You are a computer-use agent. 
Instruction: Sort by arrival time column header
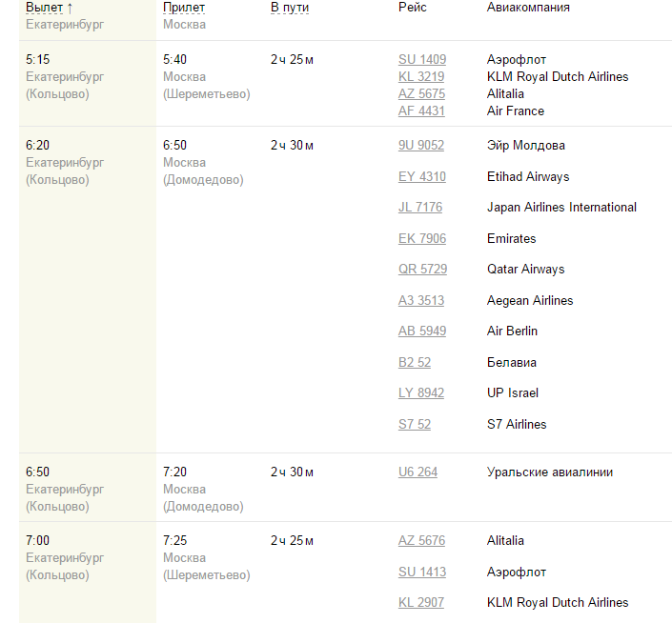pos(184,8)
